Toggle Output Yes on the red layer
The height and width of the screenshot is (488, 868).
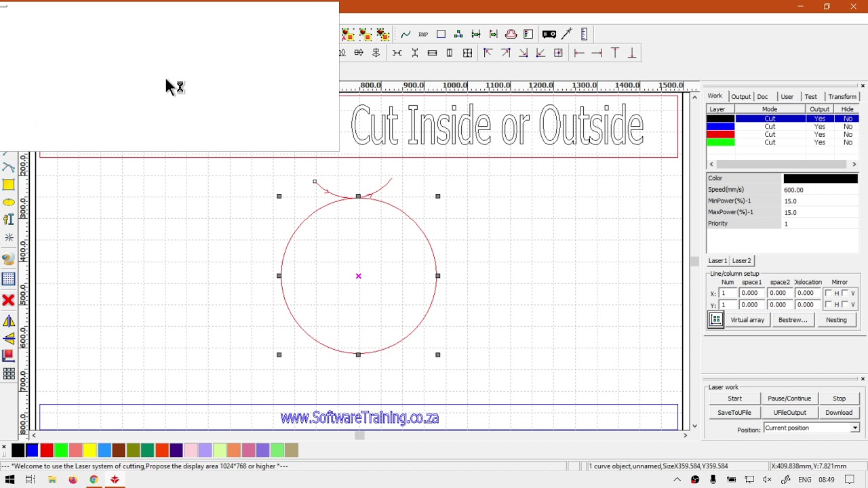coord(819,135)
